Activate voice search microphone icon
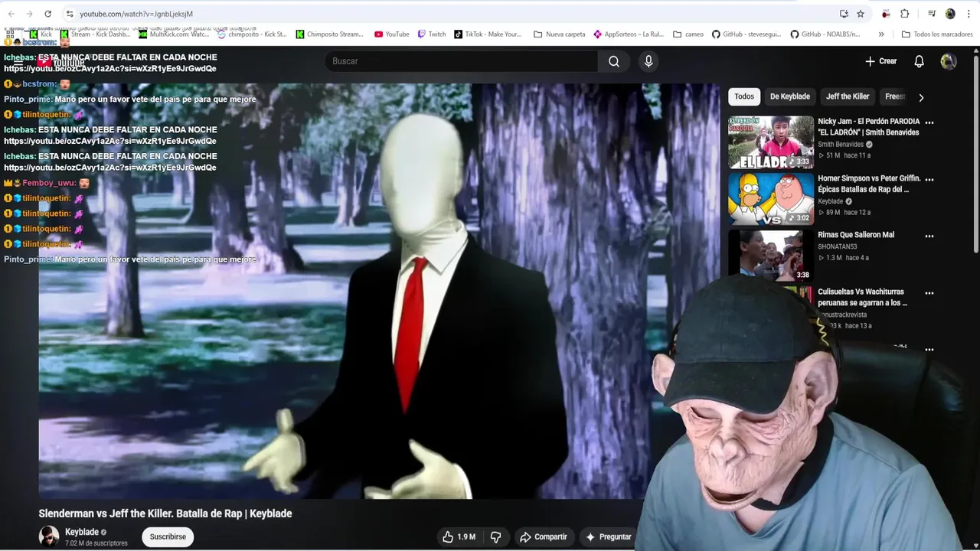 (648, 61)
